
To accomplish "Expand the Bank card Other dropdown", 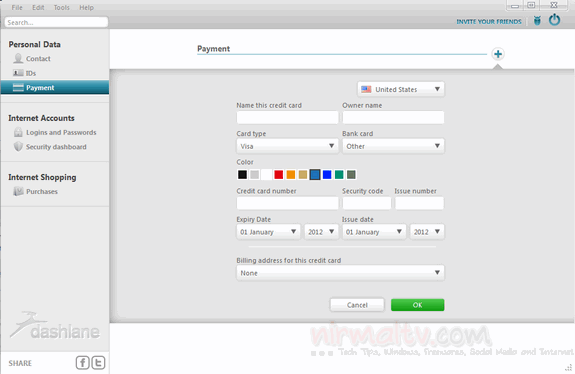I will 393,146.
